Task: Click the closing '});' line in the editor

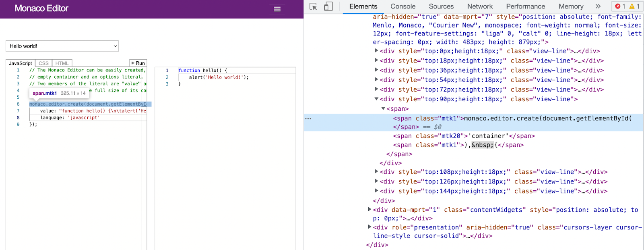Action: pyautogui.click(x=33, y=125)
